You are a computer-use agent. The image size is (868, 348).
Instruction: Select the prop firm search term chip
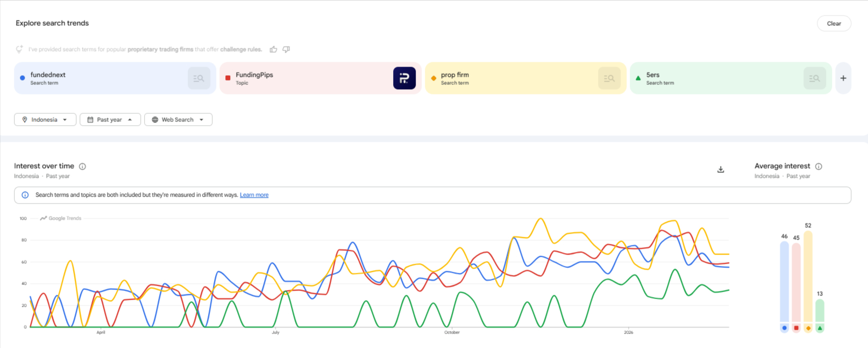coord(526,78)
